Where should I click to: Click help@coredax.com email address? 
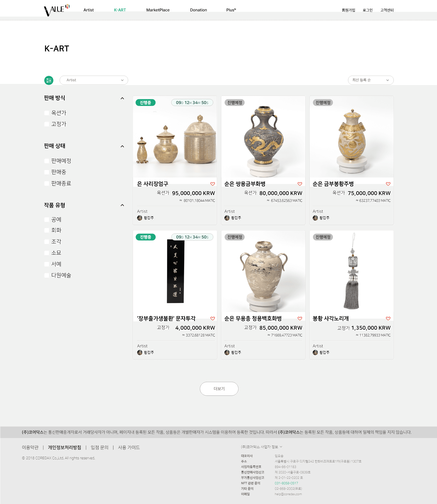click(288, 494)
